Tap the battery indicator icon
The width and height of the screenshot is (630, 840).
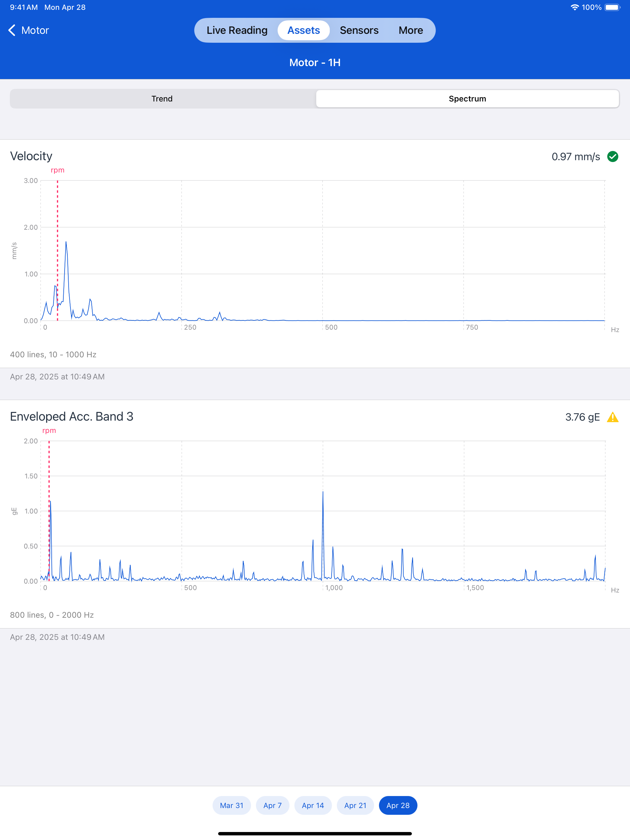(x=612, y=7)
